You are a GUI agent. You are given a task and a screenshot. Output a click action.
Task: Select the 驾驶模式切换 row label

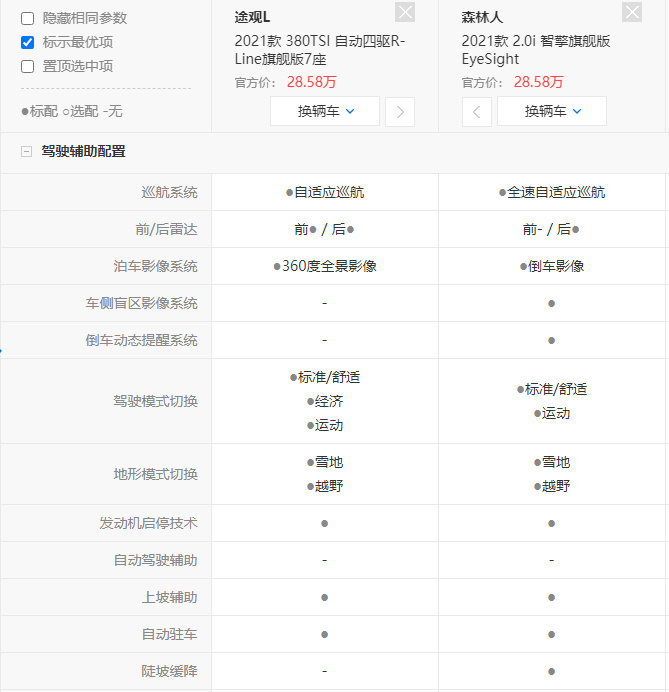coord(155,401)
